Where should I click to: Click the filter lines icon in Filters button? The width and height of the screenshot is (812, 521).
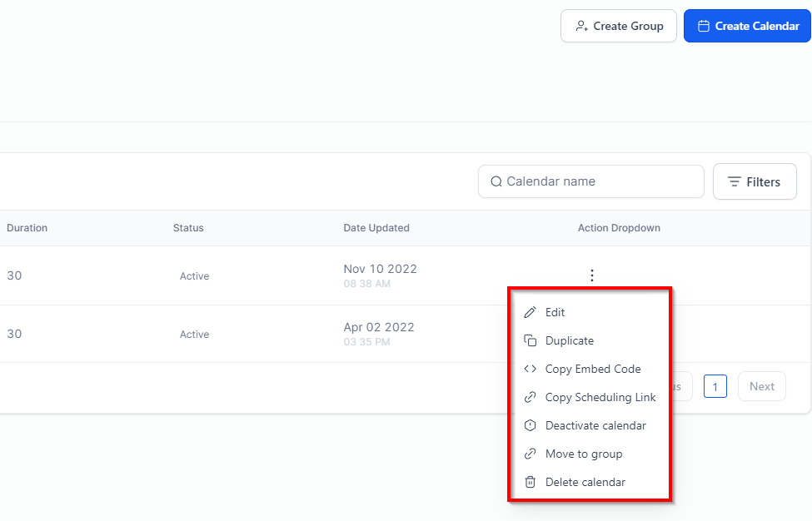[x=734, y=181]
